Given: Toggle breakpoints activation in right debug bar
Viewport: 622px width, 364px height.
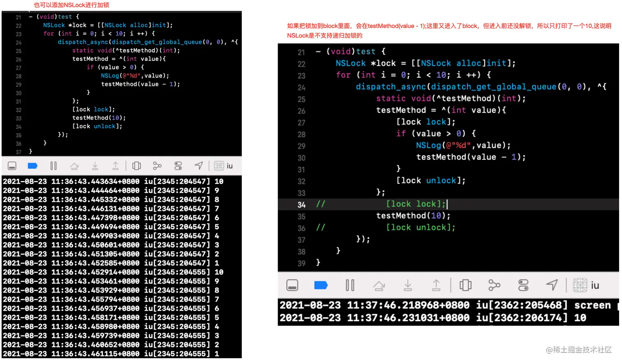Looking at the screenshot, I should (321, 285).
